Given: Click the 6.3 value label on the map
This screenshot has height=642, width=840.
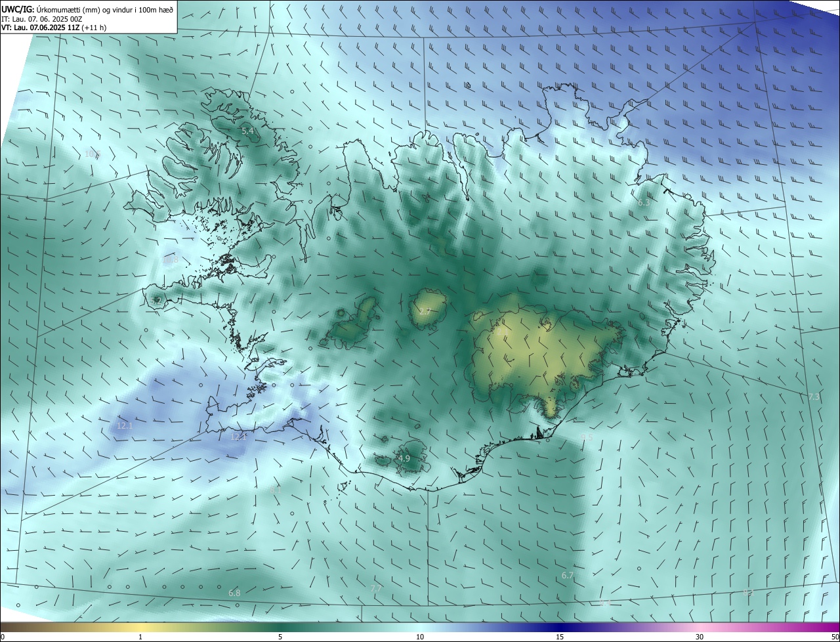Looking at the screenshot, I should pyautogui.click(x=644, y=203).
